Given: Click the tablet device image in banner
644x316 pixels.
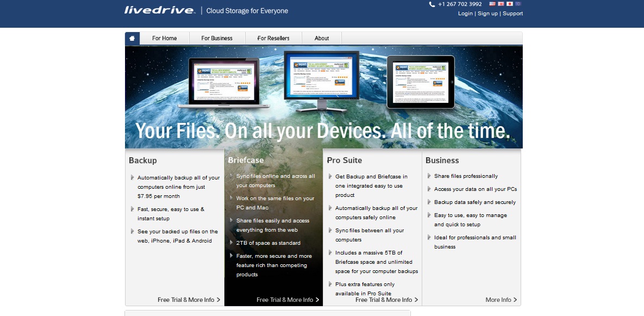Looking at the screenshot, I should 420,82.
